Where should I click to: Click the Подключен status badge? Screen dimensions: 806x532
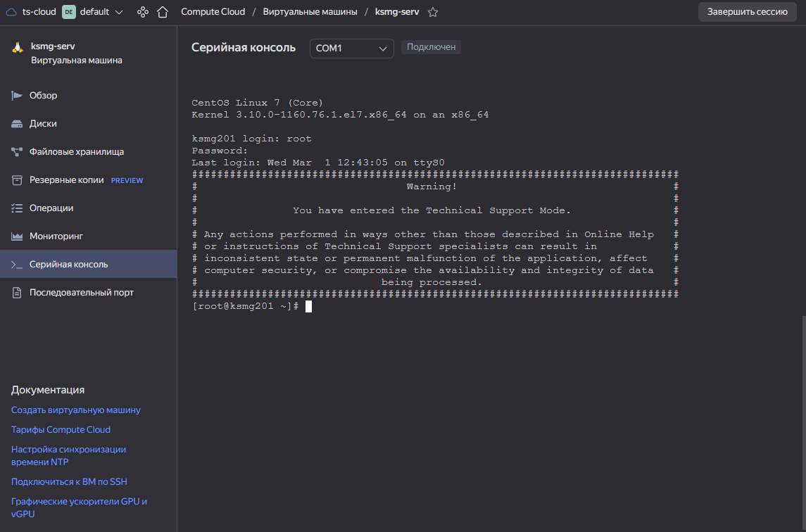[x=431, y=46]
